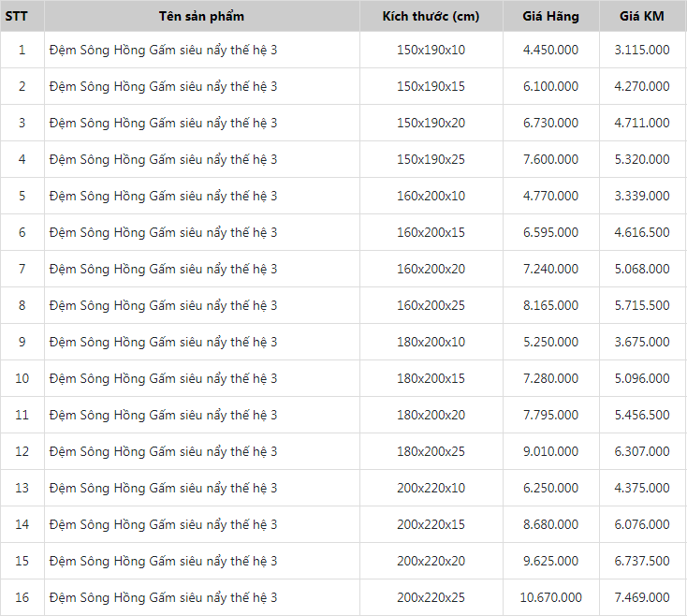Image resolution: width=687 pixels, height=616 pixels.
Task: Click the Giá Hãng column header
Action: pos(550,17)
